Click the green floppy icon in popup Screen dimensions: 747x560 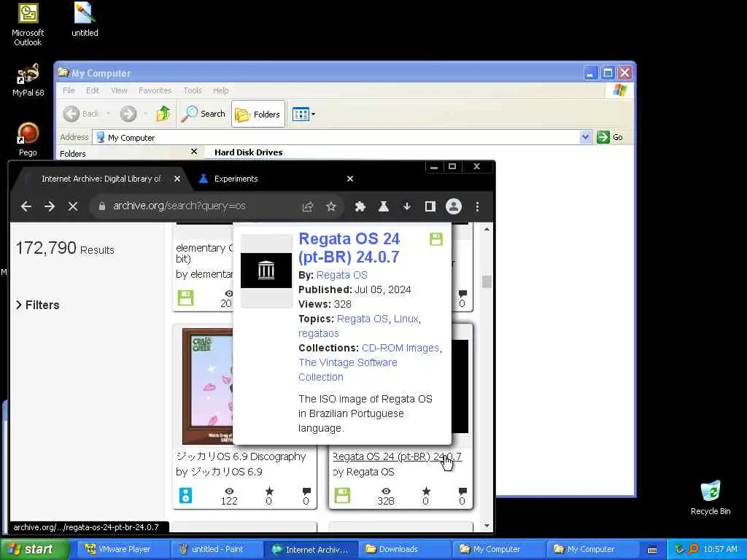pyautogui.click(x=436, y=239)
